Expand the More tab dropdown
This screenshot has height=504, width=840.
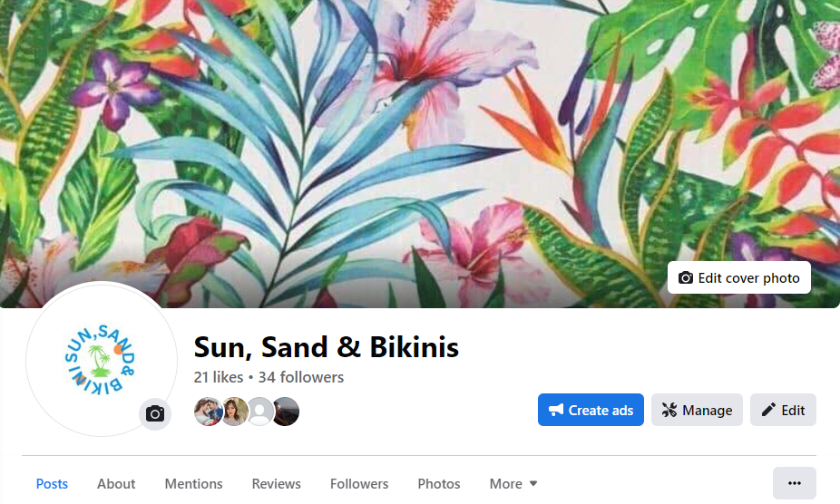pos(513,484)
